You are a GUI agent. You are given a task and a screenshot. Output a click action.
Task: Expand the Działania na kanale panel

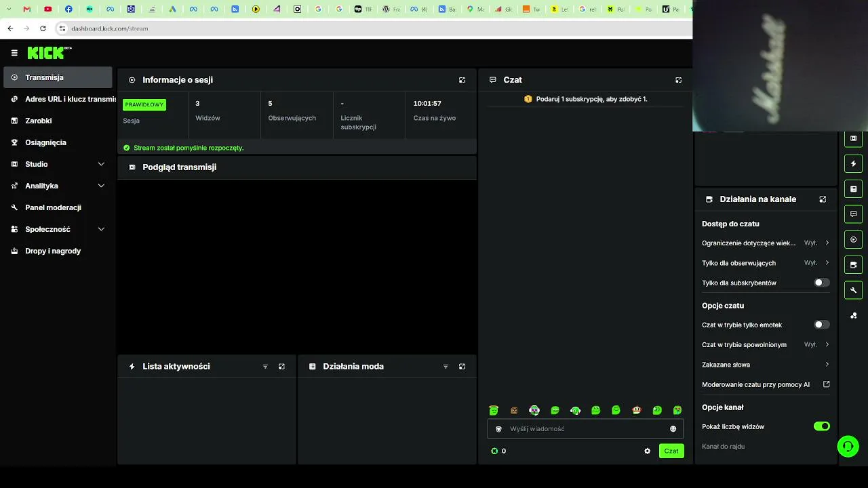[x=823, y=199]
